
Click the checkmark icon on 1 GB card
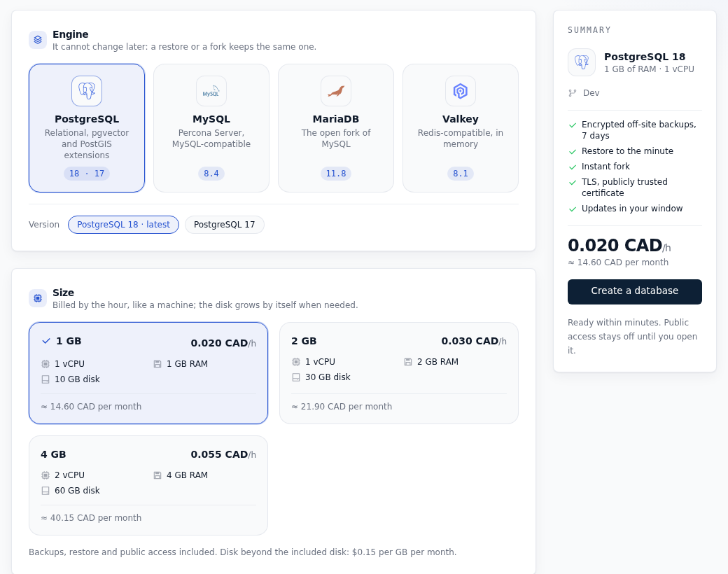[46, 341]
